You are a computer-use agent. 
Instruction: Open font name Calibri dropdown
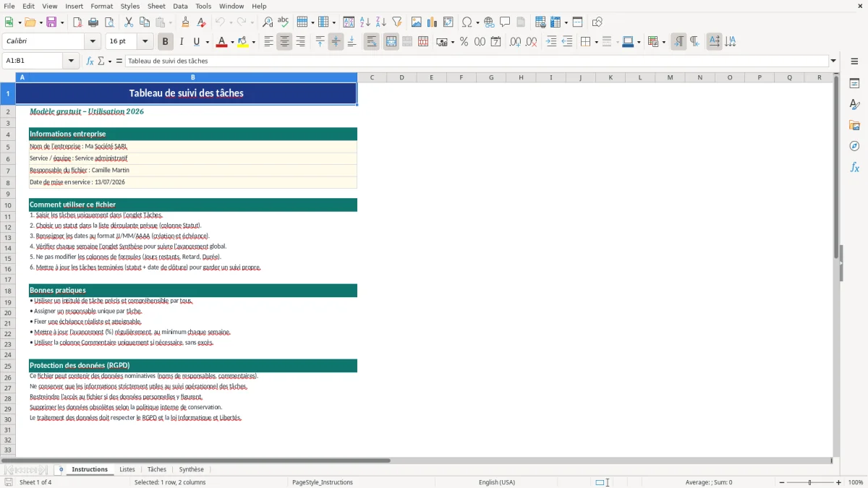(x=93, y=42)
